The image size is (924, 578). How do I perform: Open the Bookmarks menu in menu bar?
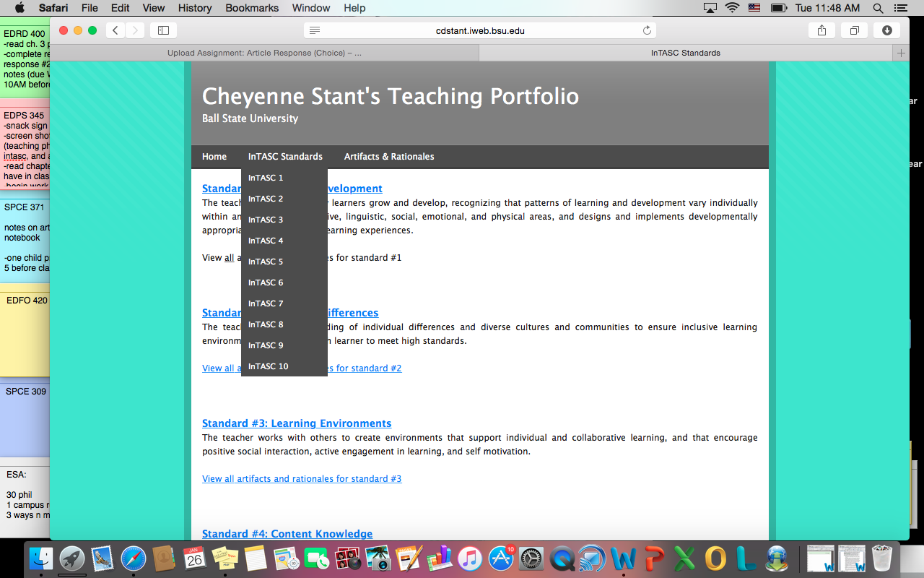coord(252,8)
